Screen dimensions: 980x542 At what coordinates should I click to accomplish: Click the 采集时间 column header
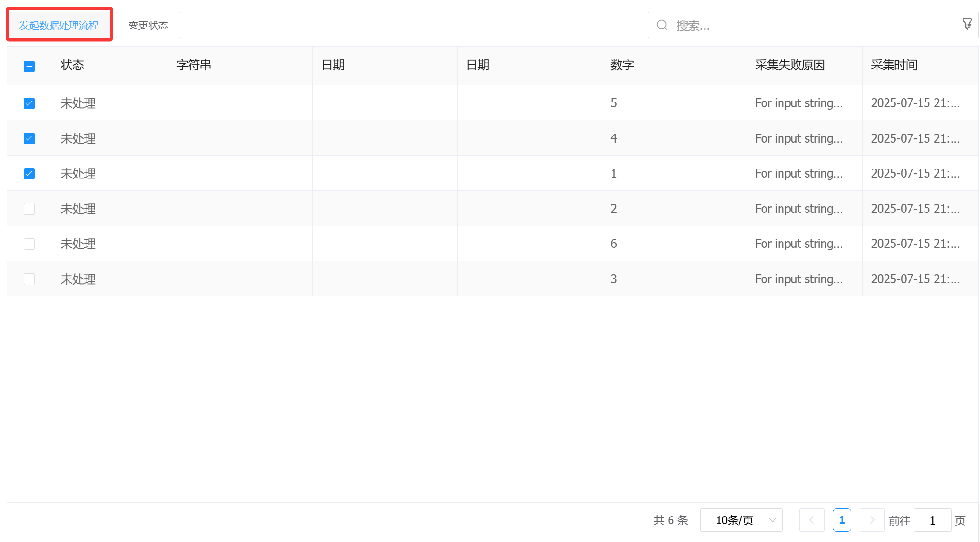(x=894, y=65)
